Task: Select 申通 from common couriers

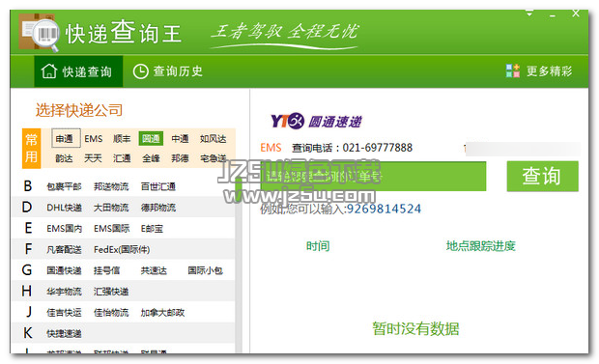Action: (x=65, y=139)
